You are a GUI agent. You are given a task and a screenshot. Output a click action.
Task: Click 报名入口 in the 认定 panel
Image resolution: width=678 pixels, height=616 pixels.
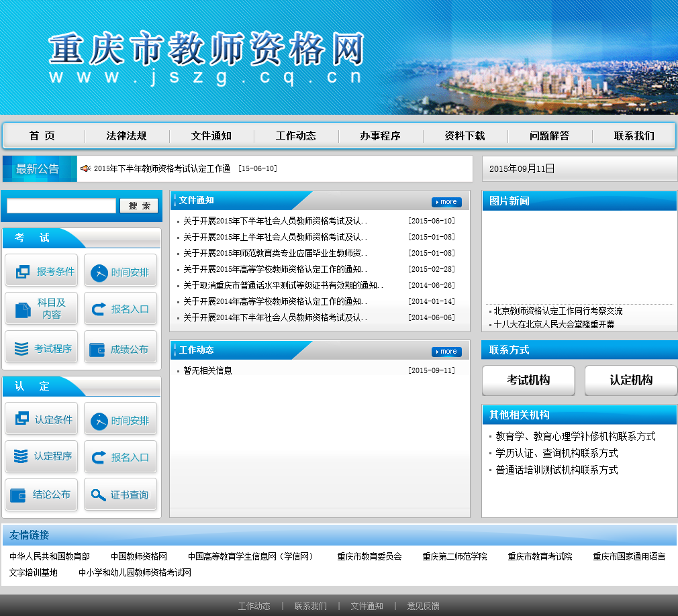pyautogui.click(x=120, y=457)
